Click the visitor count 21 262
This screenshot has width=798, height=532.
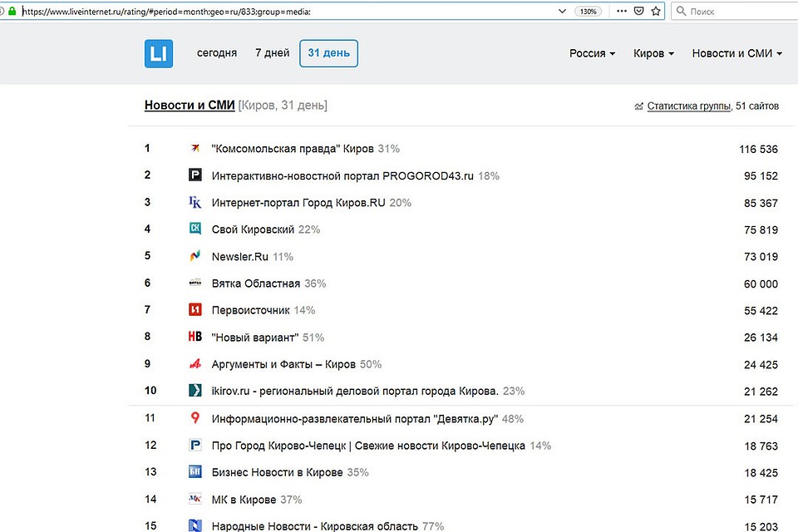[x=761, y=392]
